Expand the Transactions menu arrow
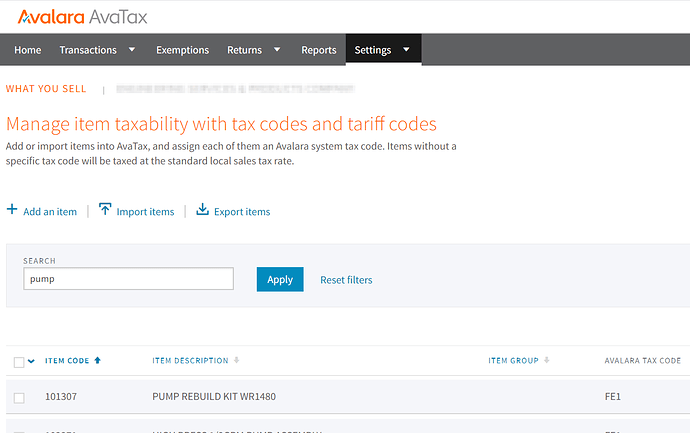 [132, 50]
